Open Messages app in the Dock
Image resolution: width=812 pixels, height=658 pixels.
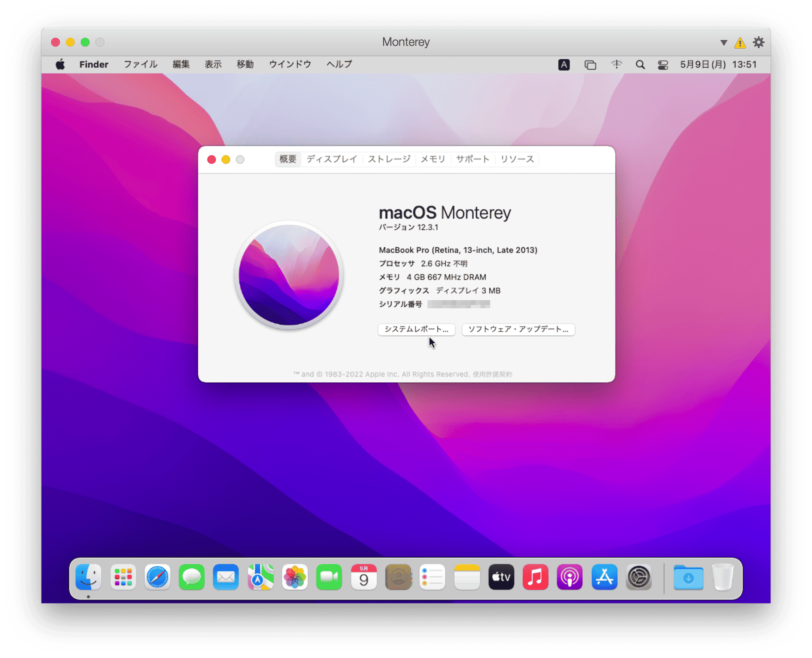click(192, 577)
